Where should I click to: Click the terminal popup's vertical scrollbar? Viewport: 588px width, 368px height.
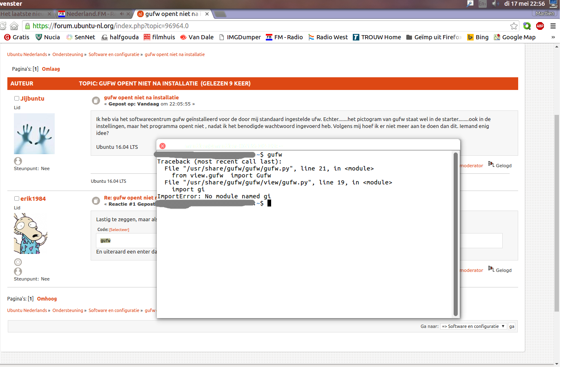point(456,233)
